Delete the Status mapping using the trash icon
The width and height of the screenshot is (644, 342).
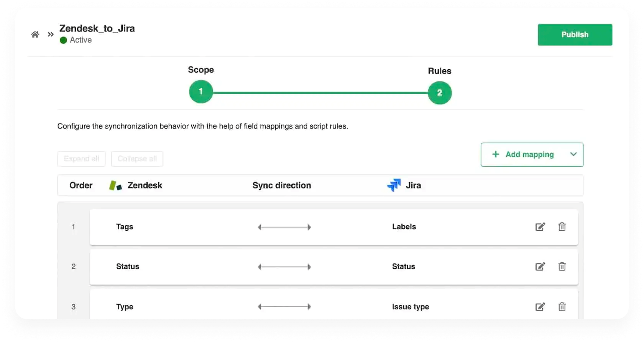[562, 266]
